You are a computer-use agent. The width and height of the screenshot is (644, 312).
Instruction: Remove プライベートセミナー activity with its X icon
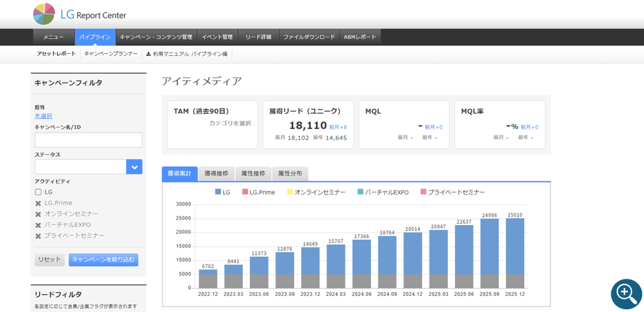tap(38, 236)
